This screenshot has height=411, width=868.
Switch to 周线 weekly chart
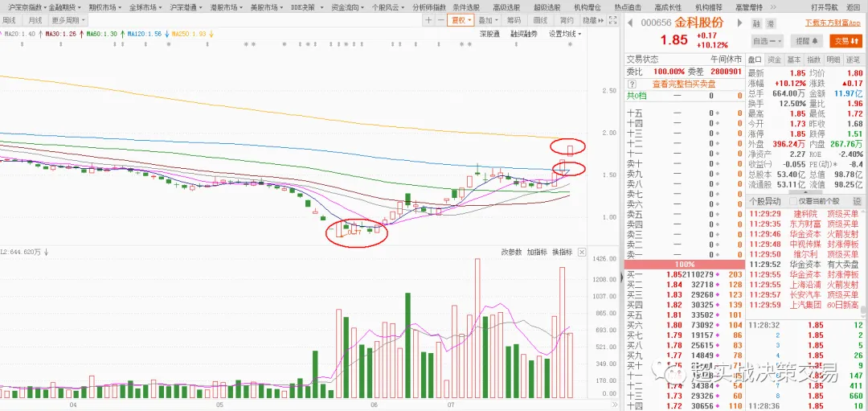[10, 20]
